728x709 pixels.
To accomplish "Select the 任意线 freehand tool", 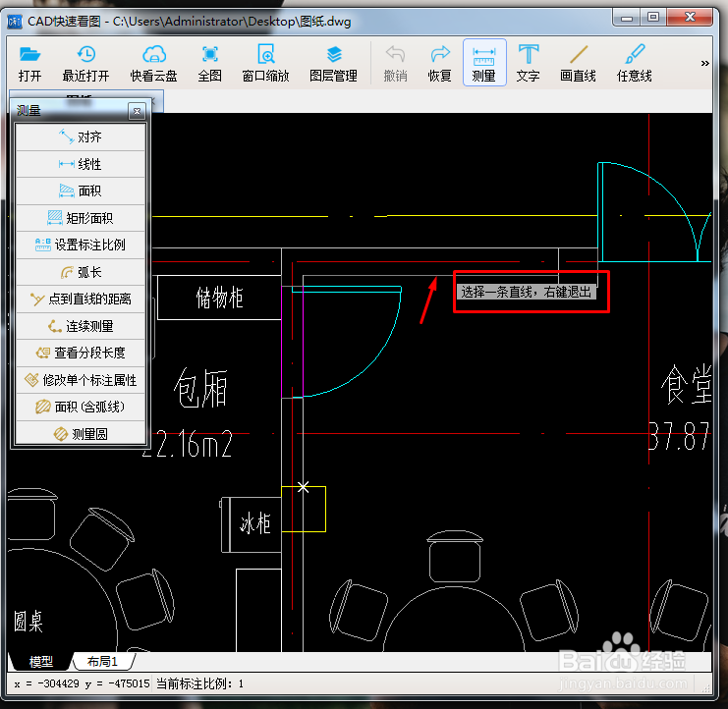I will coord(635,64).
